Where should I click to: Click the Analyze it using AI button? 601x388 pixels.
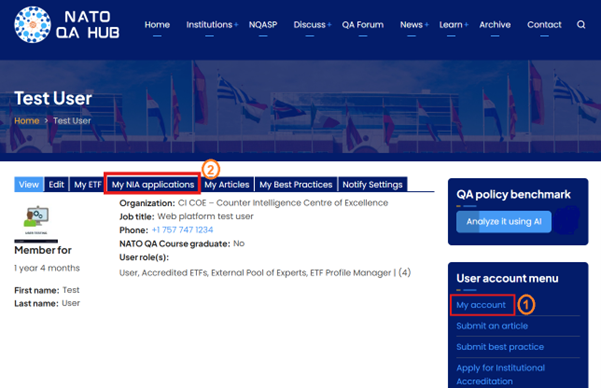504,222
